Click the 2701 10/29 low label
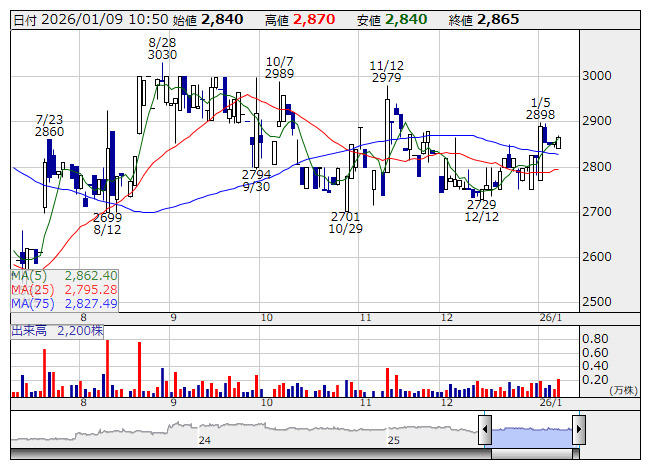Screen dimensions: 653x470 pyautogui.click(x=345, y=223)
